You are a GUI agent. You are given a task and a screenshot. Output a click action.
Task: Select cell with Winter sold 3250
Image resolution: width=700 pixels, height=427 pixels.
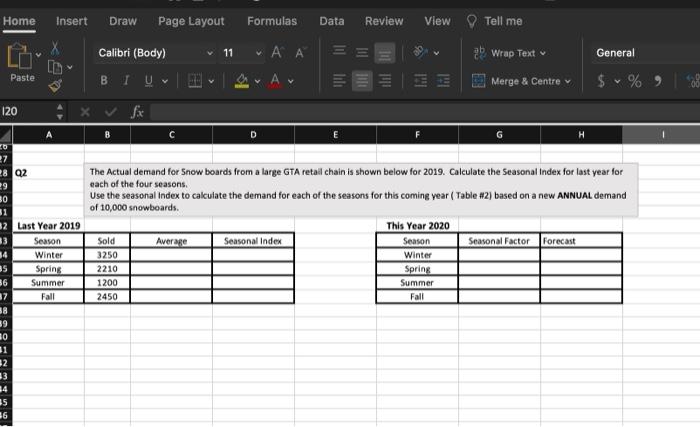[x=107, y=255]
